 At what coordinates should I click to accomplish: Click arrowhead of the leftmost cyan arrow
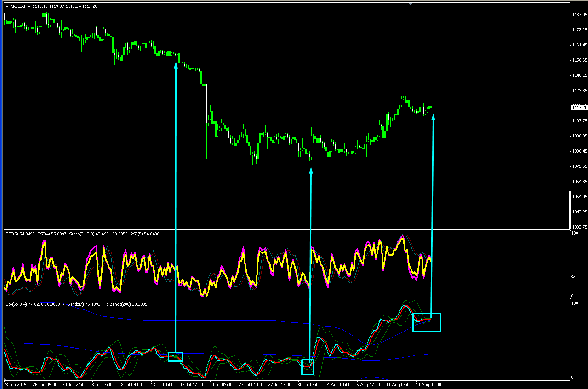[x=176, y=65]
